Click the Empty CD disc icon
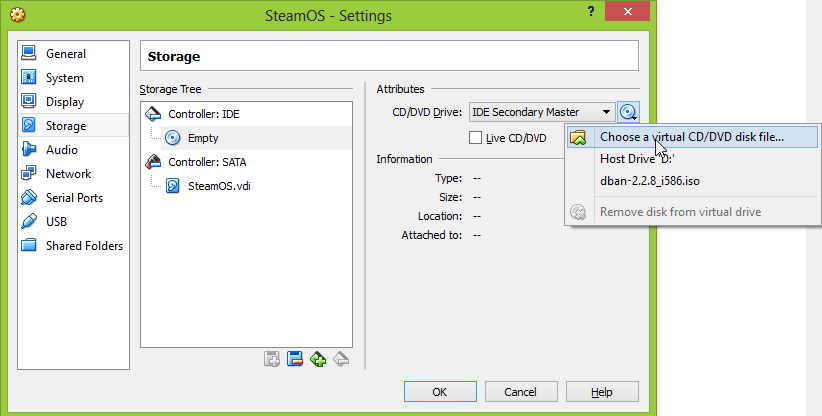Image resolution: width=822 pixels, height=416 pixels. (172, 138)
